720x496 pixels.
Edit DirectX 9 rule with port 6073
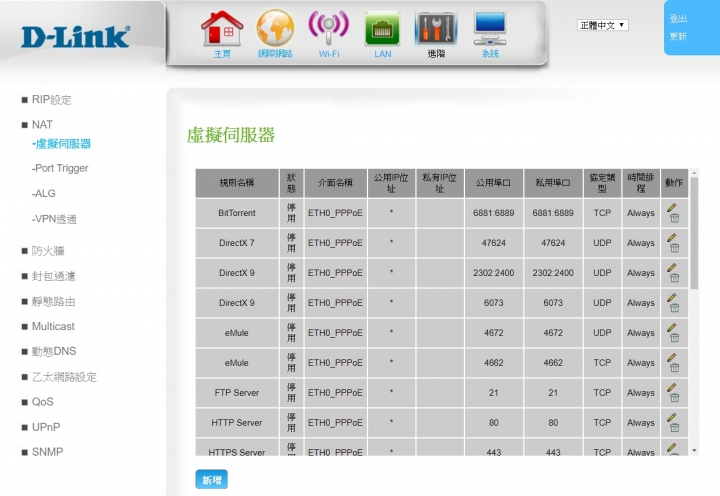click(x=672, y=298)
